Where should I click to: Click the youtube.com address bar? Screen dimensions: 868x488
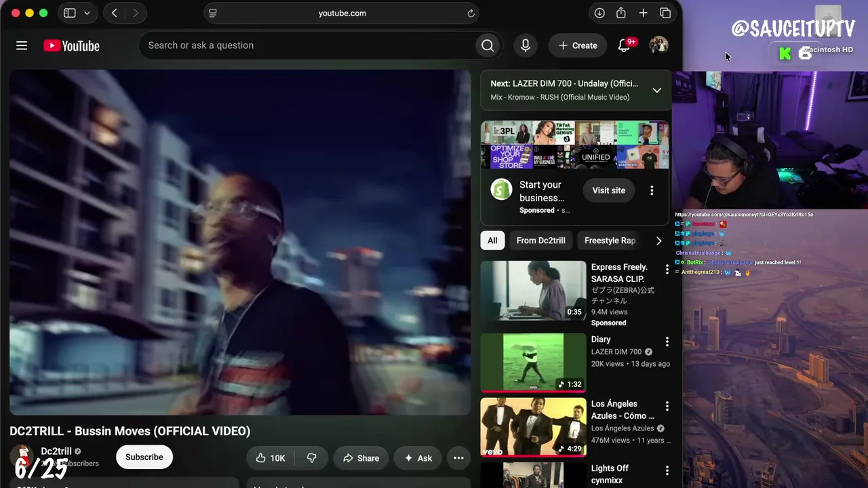[x=342, y=13]
